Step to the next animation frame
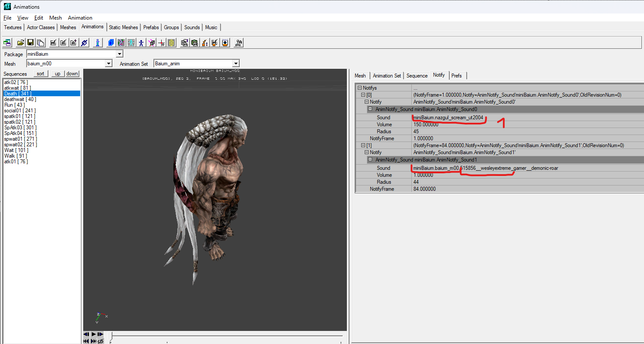This screenshot has height=344, width=644. pyautogui.click(x=101, y=334)
